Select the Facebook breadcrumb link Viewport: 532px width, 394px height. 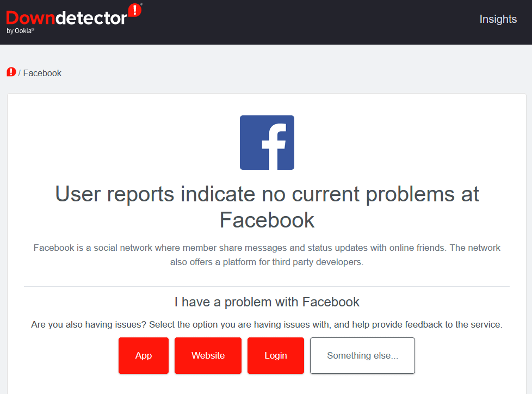point(42,73)
